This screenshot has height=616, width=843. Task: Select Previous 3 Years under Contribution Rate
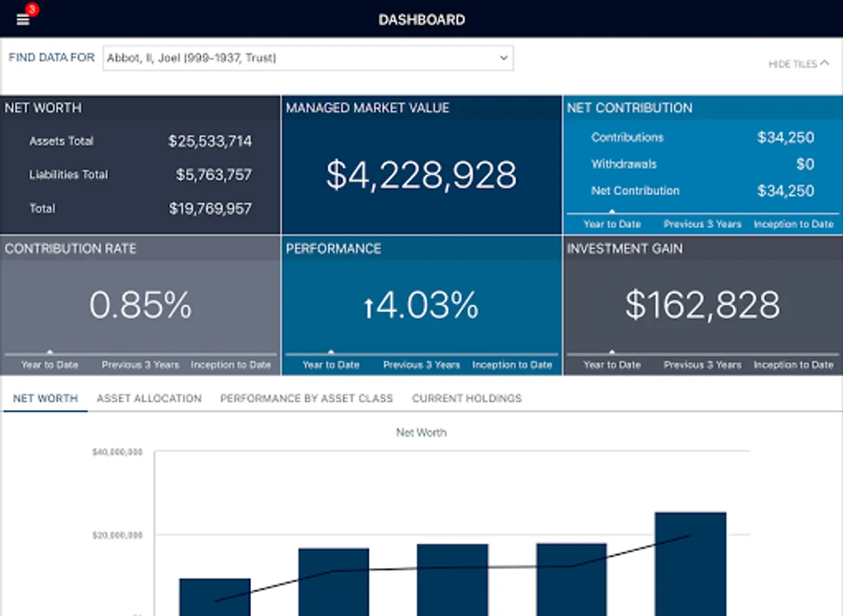140,365
